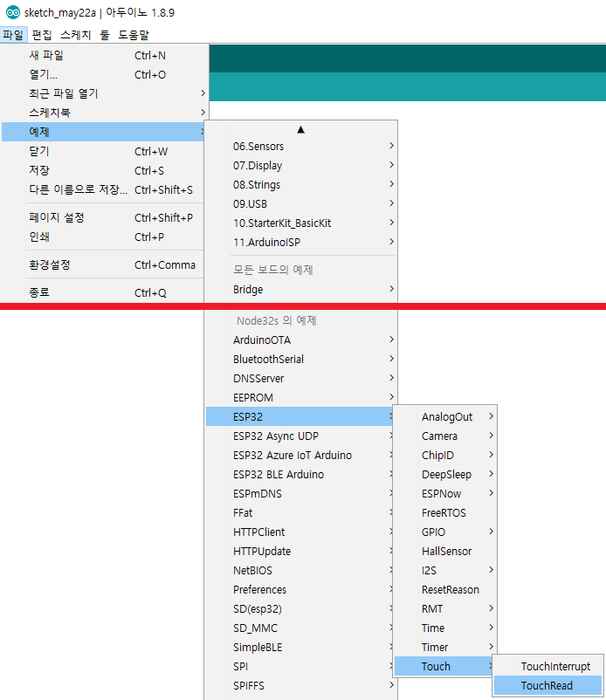Expand 10.StarterKit_BasicKit examples
Viewport: 606px width, 700px height.
click(x=301, y=223)
